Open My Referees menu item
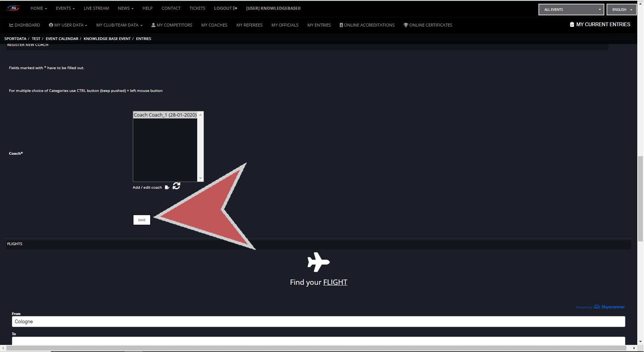 click(249, 25)
